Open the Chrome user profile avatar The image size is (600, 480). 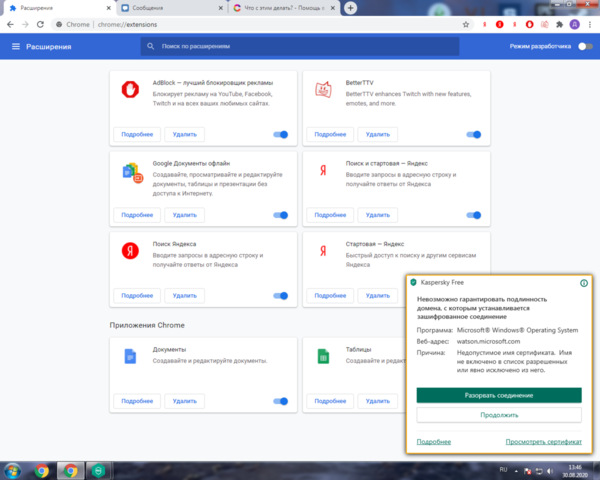pyautogui.click(x=574, y=24)
